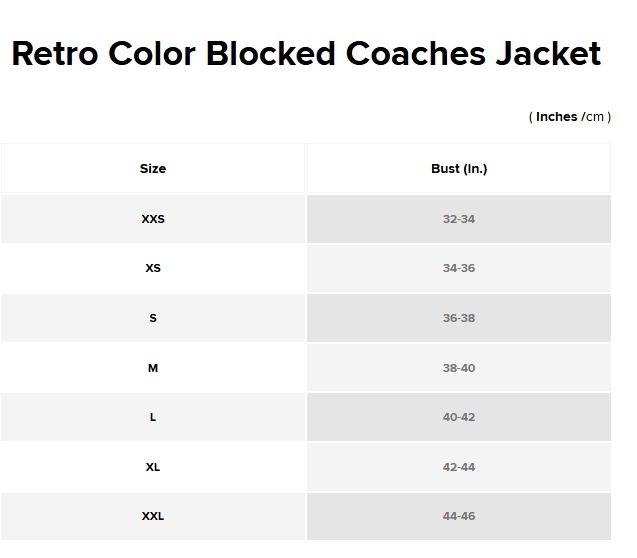The width and height of the screenshot is (637, 558).
Task: Select the XXS size cell
Action: (x=153, y=219)
